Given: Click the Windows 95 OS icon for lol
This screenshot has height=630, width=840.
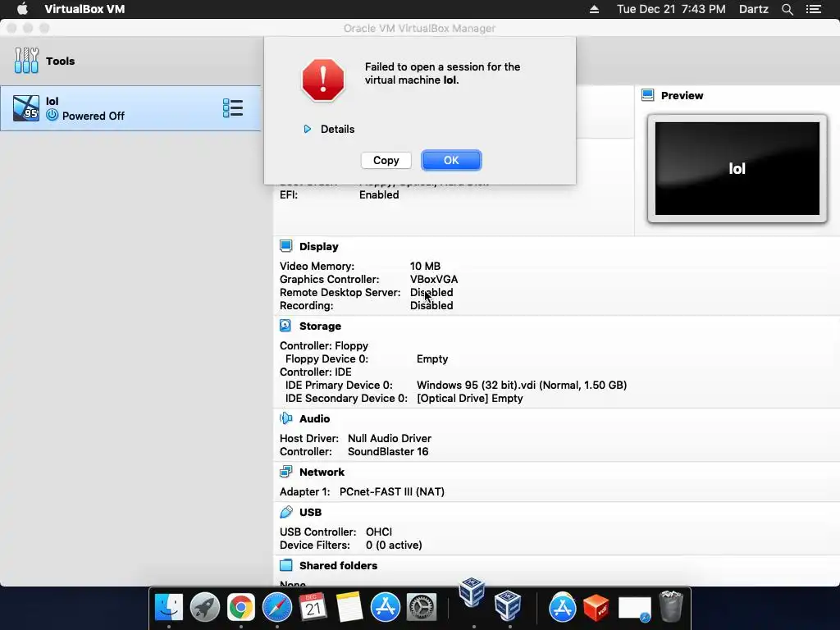Looking at the screenshot, I should tap(26, 108).
